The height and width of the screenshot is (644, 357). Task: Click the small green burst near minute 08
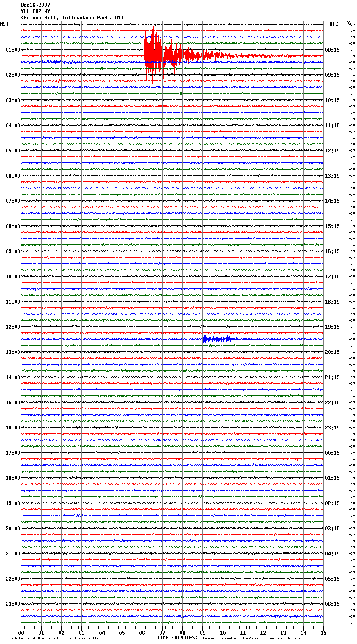[x=181, y=93]
